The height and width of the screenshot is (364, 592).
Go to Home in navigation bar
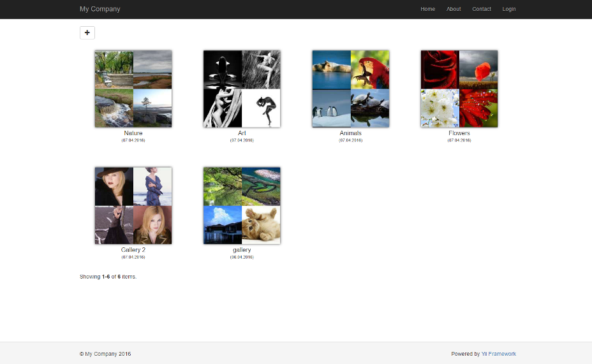(x=427, y=9)
